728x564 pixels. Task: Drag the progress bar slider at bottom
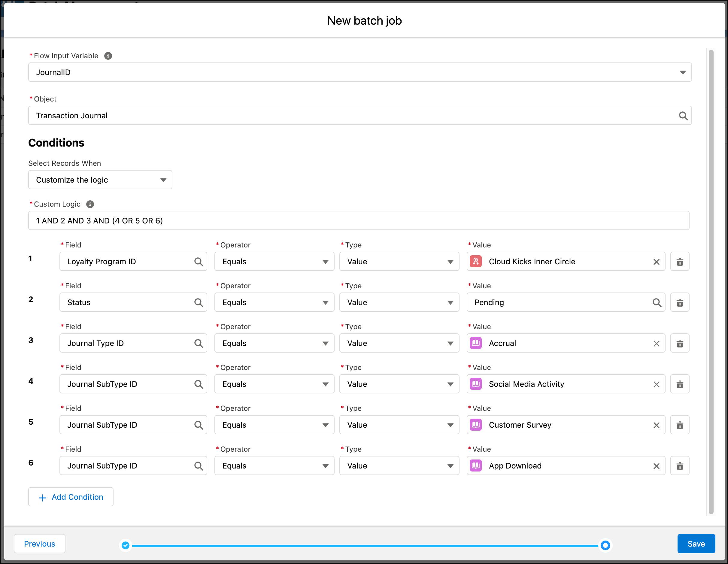pos(606,544)
